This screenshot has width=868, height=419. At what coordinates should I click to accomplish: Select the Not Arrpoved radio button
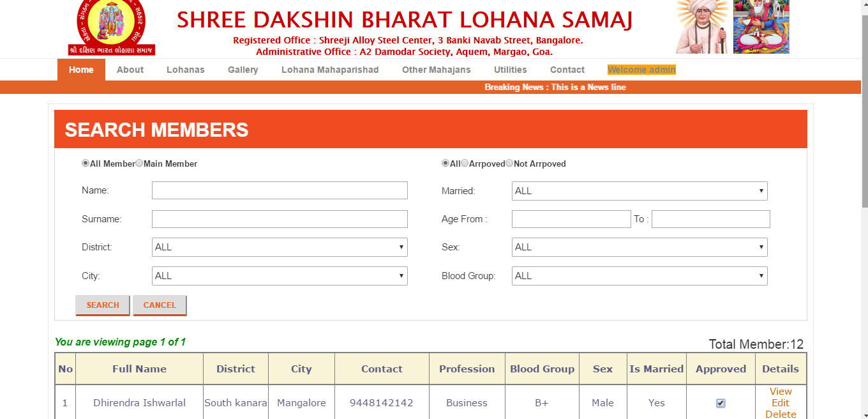tap(509, 164)
